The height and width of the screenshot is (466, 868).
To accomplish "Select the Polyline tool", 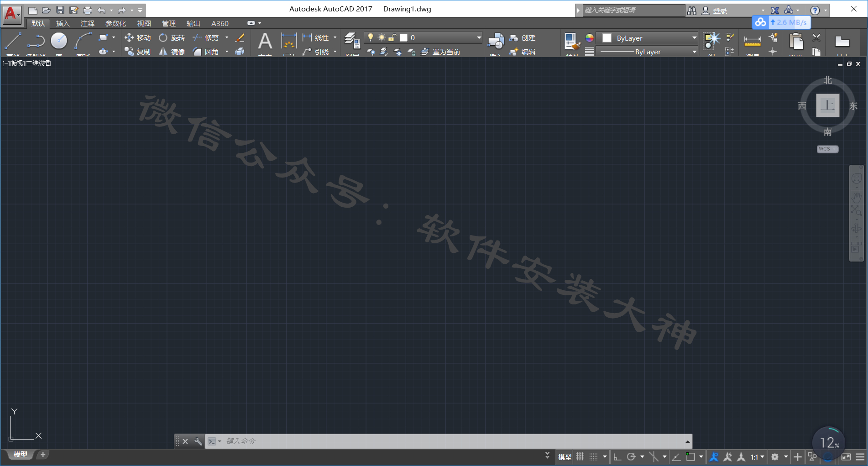I will tap(36, 41).
